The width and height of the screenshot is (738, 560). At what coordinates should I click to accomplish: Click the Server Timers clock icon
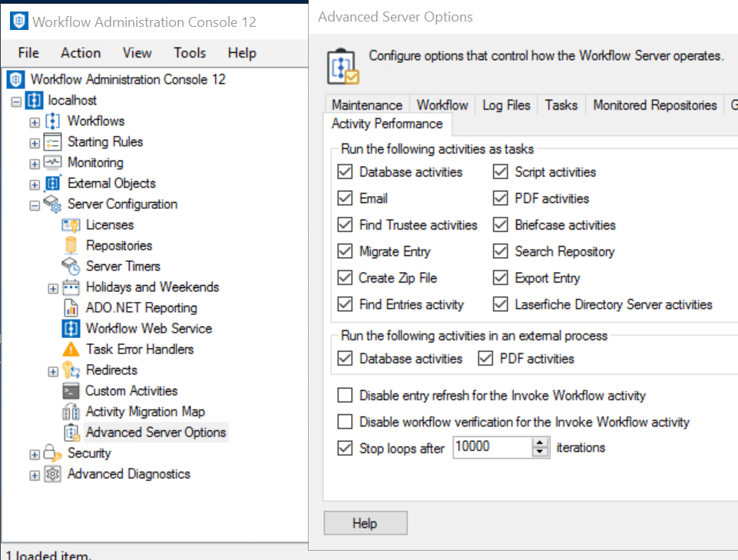(71, 266)
